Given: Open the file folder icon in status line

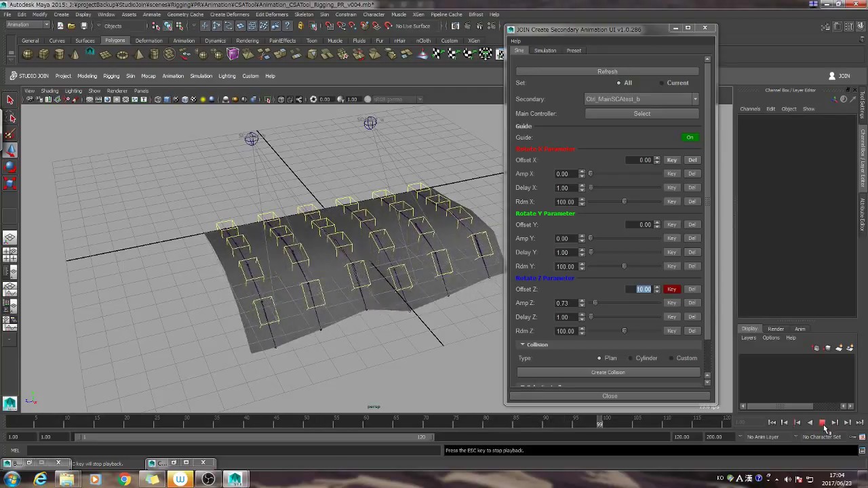Looking at the screenshot, I should coord(71,26).
